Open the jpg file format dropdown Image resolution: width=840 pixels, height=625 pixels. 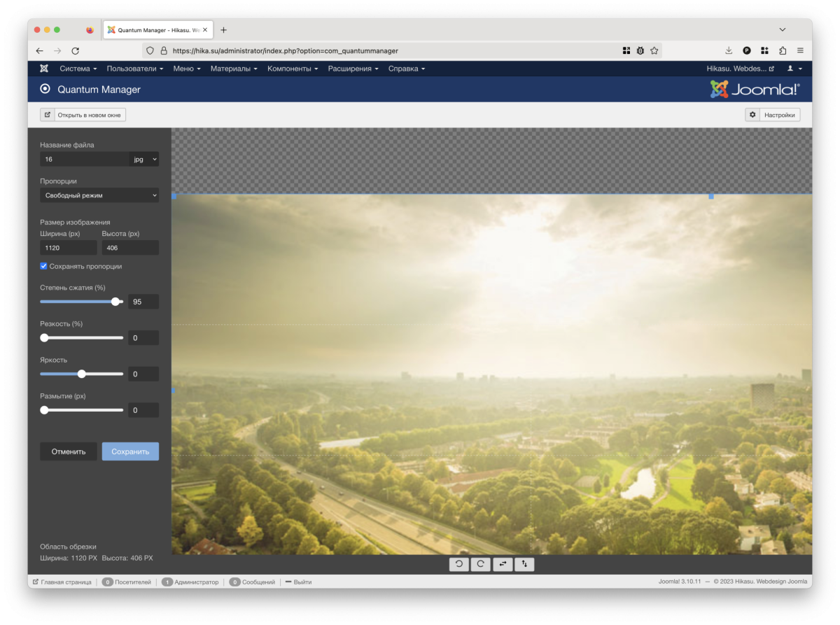point(145,160)
